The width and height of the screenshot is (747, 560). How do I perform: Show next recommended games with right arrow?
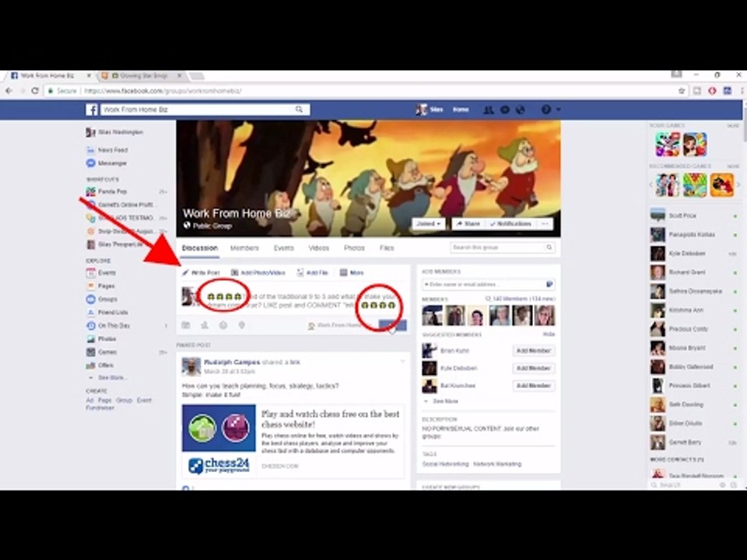(x=738, y=185)
